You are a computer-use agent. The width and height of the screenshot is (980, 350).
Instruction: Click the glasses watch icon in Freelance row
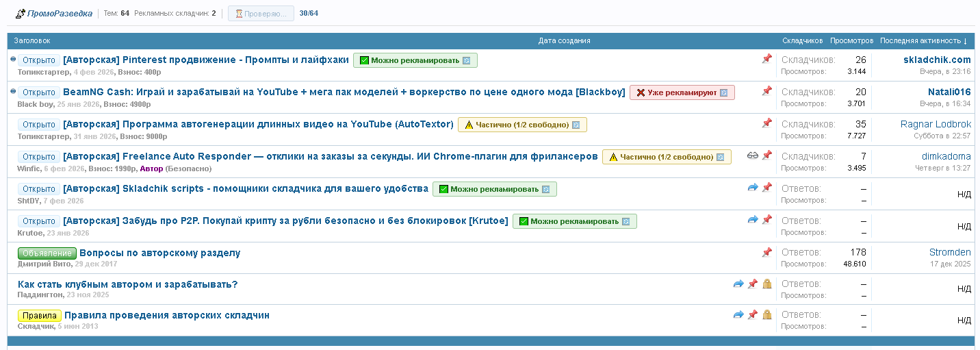tap(753, 155)
